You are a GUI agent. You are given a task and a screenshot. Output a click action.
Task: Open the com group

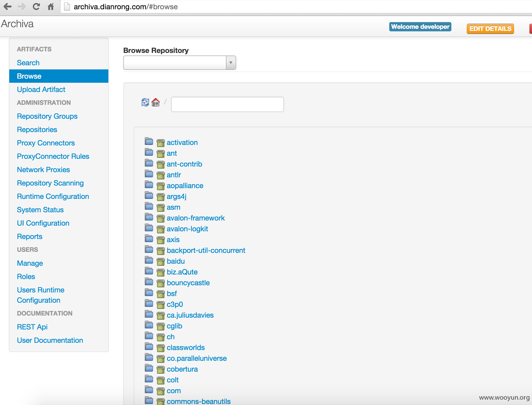174,391
